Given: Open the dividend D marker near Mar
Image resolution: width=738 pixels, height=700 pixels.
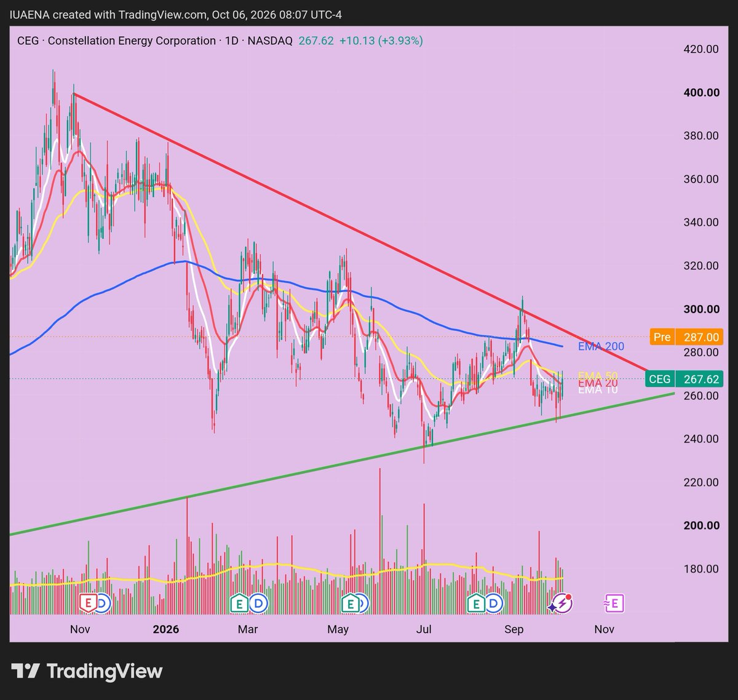Looking at the screenshot, I should click(x=258, y=603).
